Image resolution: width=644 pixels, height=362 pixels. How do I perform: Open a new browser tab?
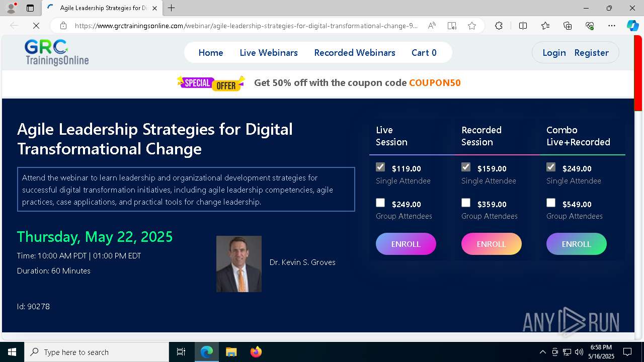tap(171, 8)
